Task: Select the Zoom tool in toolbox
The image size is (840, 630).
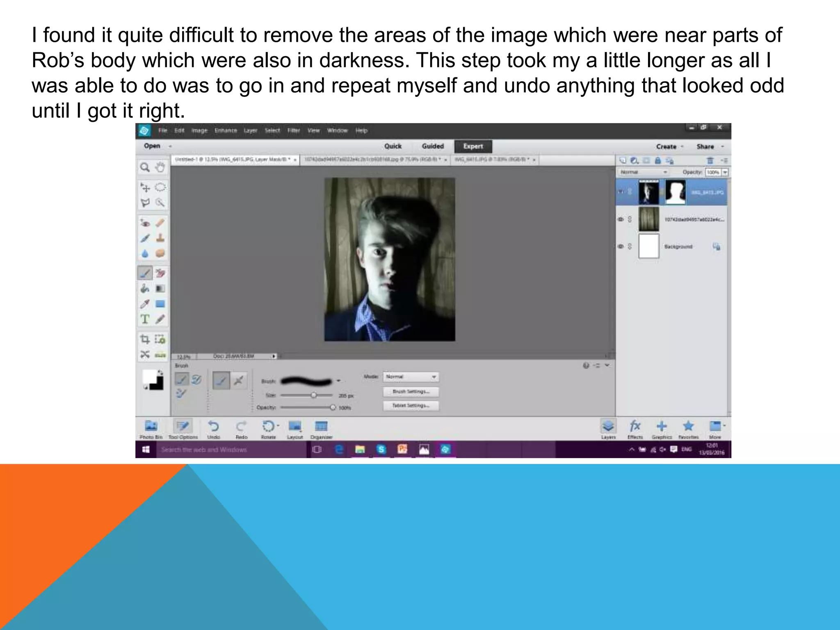Action: [145, 167]
